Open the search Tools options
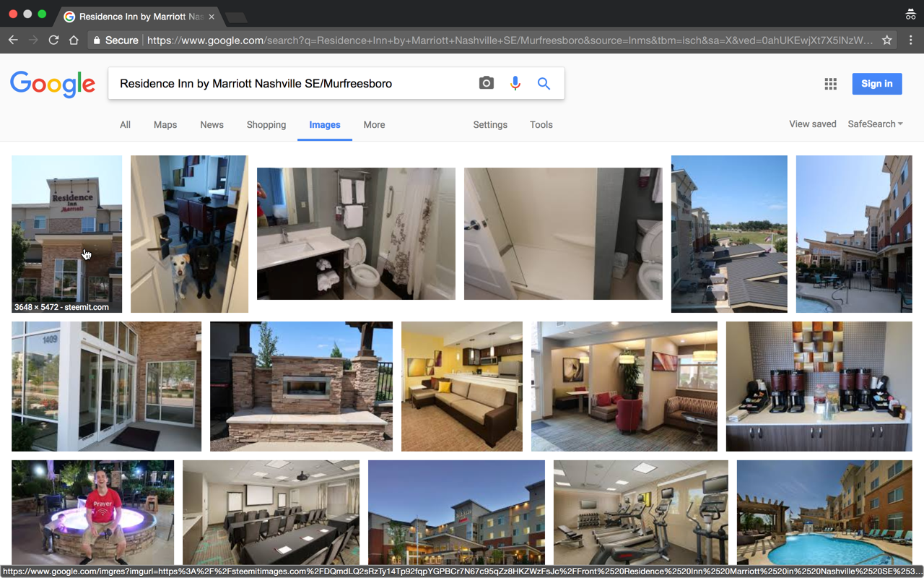Image resolution: width=924 pixels, height=578 pixels. tap(541, 125)
